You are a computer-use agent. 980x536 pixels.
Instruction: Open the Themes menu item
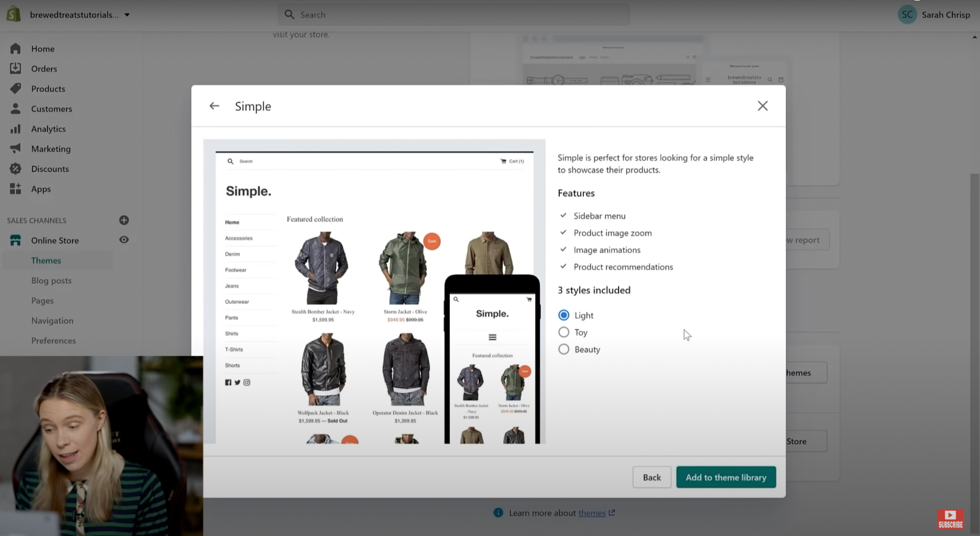[45, 260]
